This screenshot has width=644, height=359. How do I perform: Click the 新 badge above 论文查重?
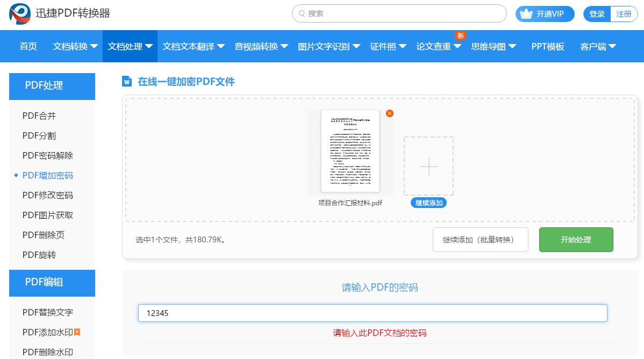point(461,35)
